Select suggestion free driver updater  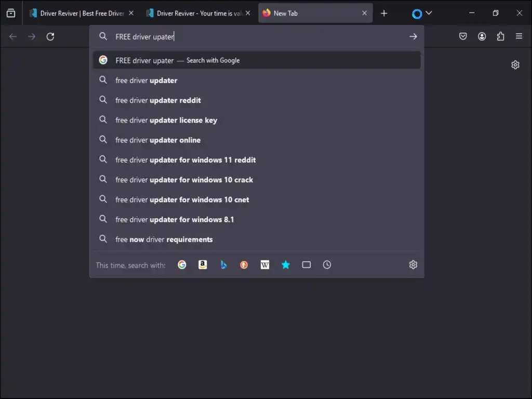pyautogui.click(x=257, y=81)
